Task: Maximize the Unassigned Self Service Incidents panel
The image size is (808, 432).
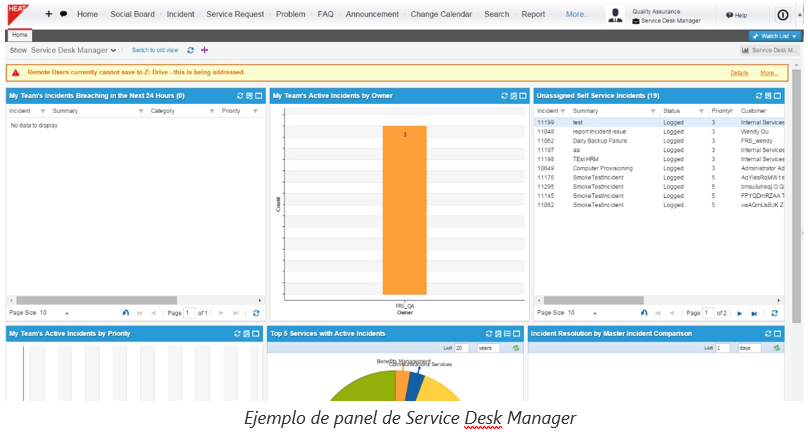Action: click(x=777, y=96)
